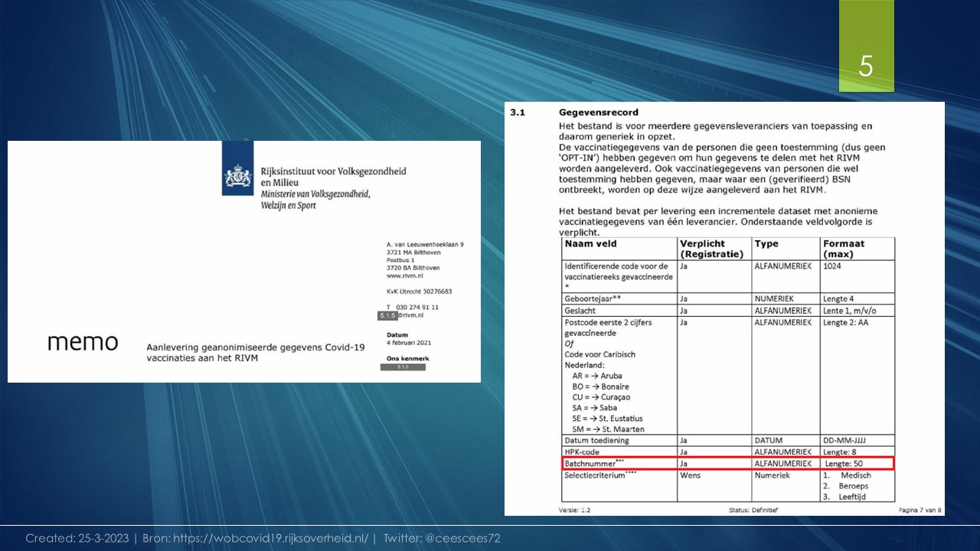
Task: Click 'Pagina 7 van 8' footer text
Action: pyautogui.click(x=920, y=509)
